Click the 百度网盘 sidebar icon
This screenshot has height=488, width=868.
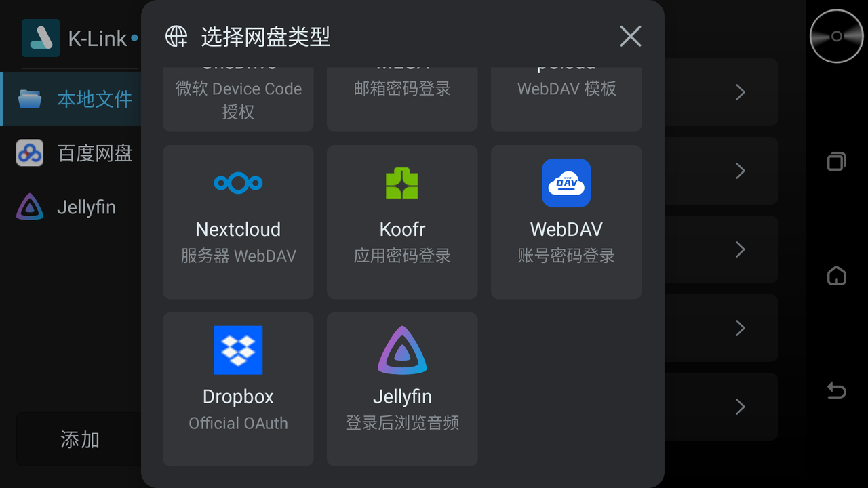click(30, 153)
